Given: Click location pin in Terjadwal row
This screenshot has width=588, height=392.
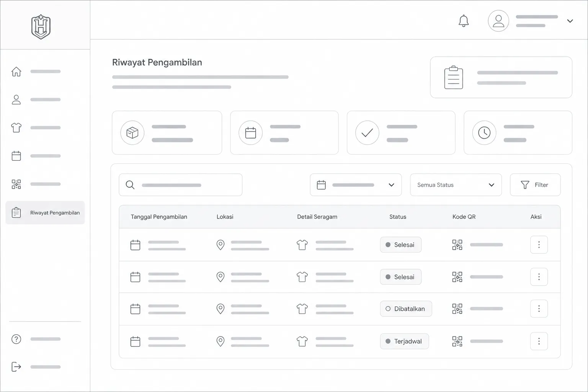Looking at the screenshot, I should (220, 341).
